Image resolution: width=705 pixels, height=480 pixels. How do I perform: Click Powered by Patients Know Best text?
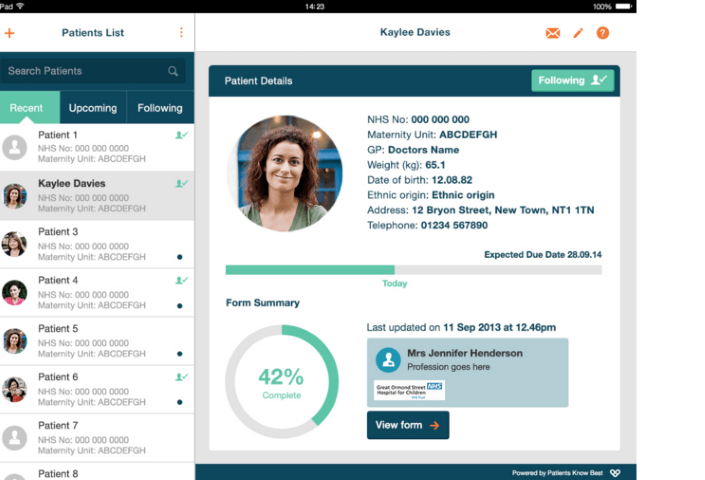pyautogui.click(x=557, y=473)
